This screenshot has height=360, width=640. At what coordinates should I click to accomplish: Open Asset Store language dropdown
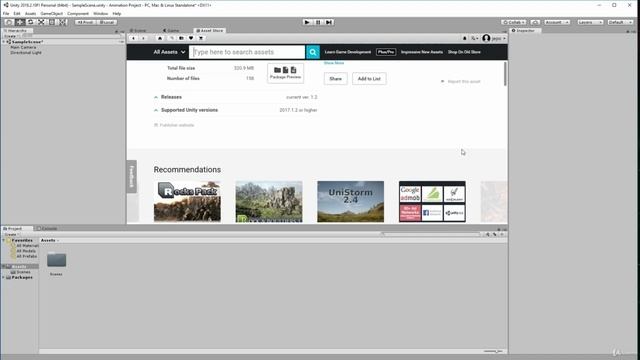click(x=474, y=38)
